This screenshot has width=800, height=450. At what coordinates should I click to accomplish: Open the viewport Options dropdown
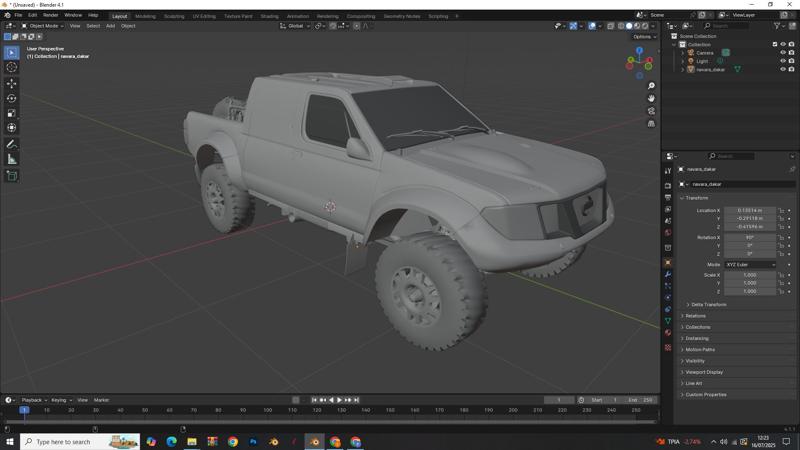[644, 37]
